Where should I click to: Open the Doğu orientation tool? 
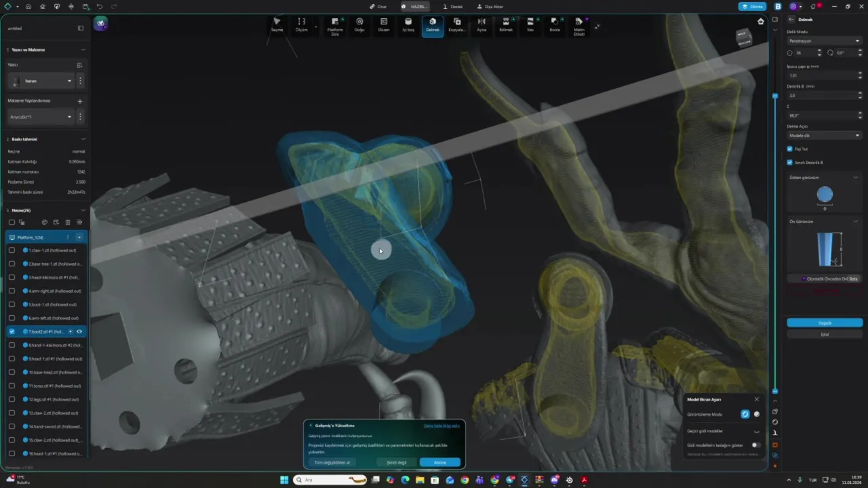click(359, 25)
